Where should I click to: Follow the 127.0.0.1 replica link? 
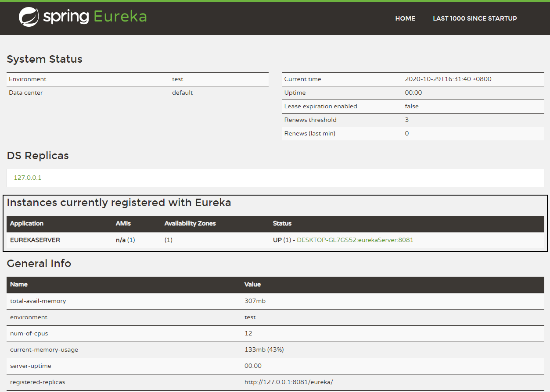point(28,178)
